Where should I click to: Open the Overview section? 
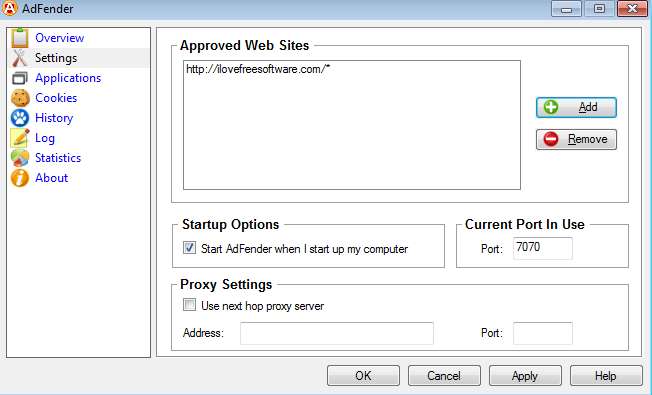pyautogui.click(x=59, y=38)
